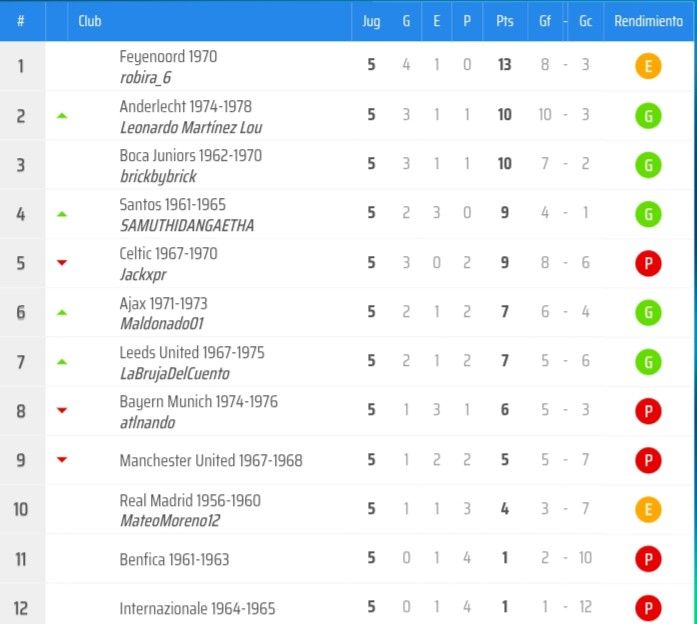Click the red down arrow beside Manchester United
The height and width of the screenshot is (624, 697).
62,460
